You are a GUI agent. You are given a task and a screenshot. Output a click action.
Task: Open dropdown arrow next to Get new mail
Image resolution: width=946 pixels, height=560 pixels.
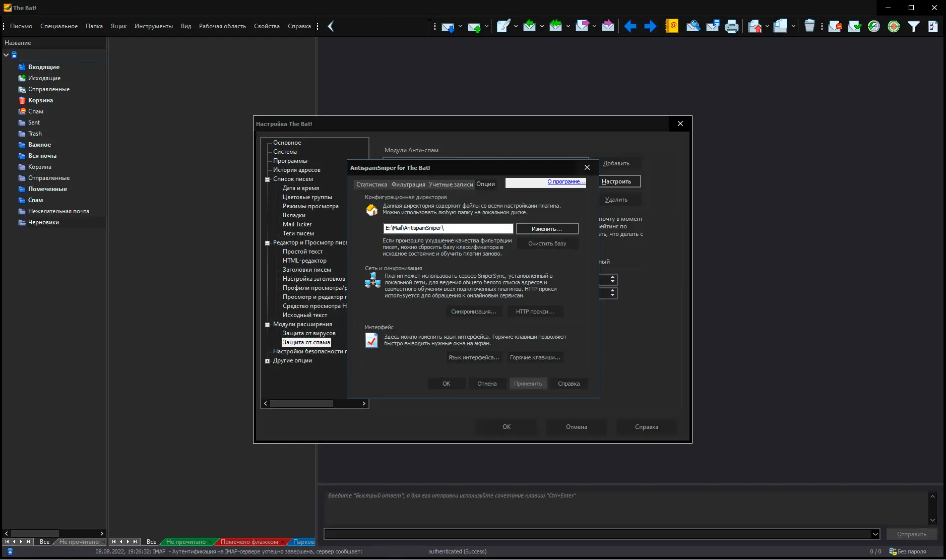(460, 26)
